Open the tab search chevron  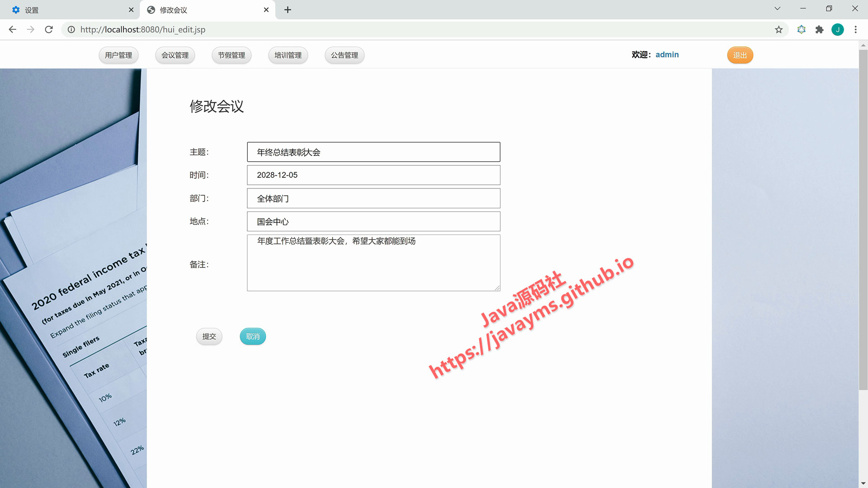point(777,9)
